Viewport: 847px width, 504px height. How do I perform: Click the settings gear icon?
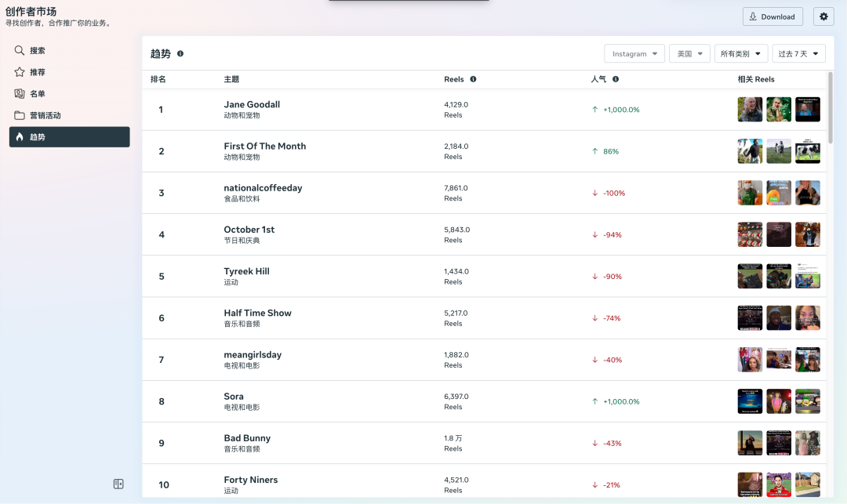(x=823, y=16)
